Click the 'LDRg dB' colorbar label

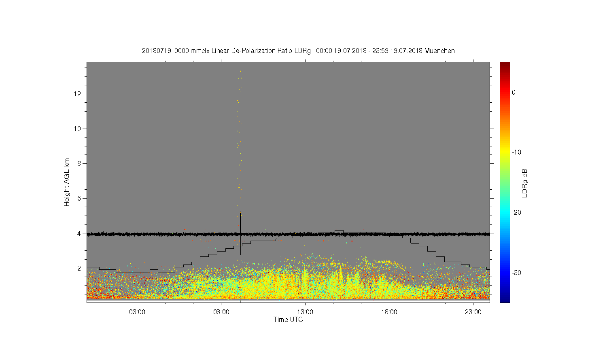tap(524, 183)
